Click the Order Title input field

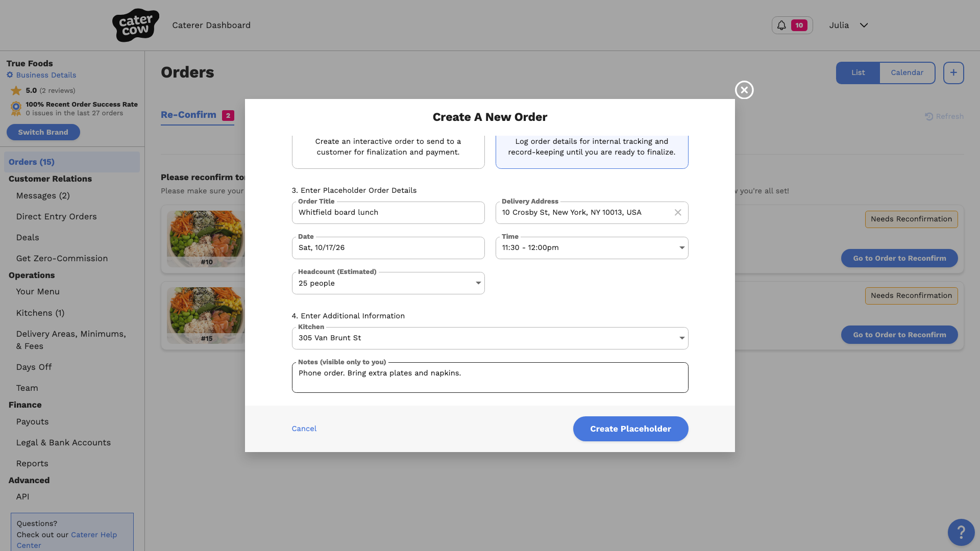point(388,213)
